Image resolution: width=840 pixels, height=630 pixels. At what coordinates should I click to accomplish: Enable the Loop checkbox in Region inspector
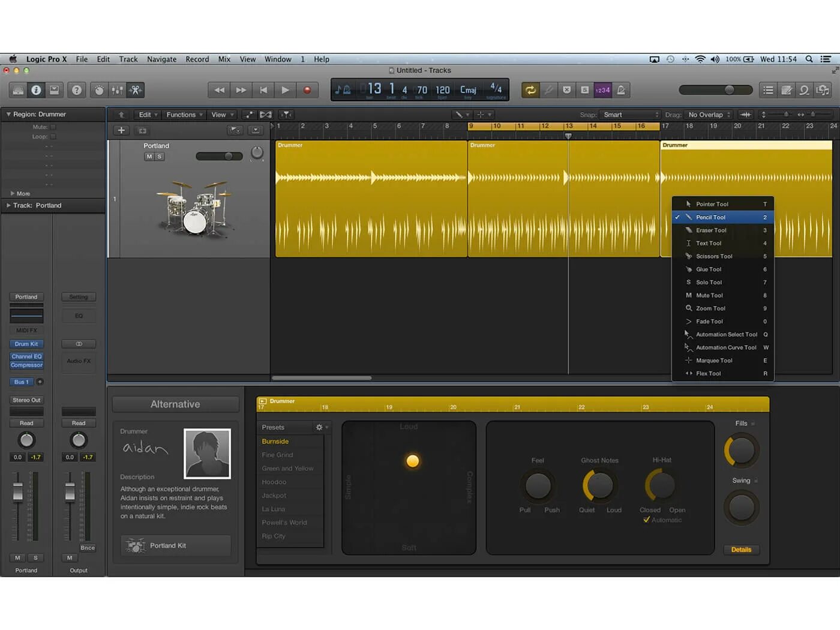tap(53, 137)
